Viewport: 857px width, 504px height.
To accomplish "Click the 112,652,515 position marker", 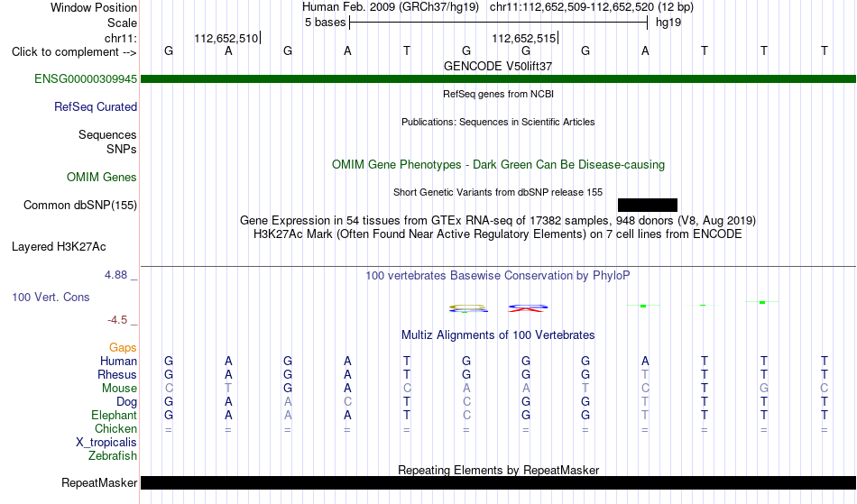I will click(x=524, y=39).
